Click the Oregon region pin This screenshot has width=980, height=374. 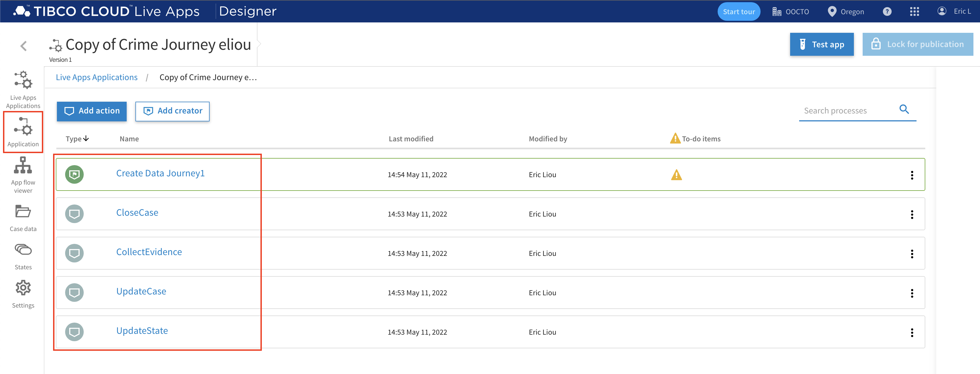point(832,11)
